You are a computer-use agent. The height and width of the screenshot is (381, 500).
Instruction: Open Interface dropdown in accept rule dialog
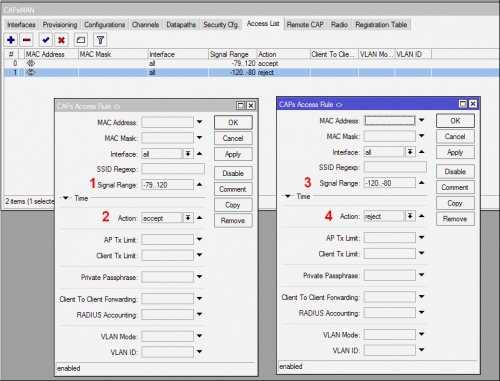click(x=188, y=154)
